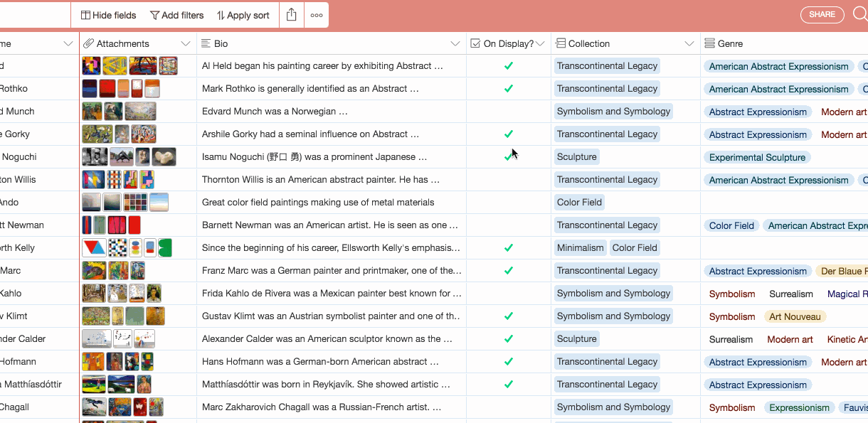
Task: Select bio cell 'Marc Zakharovich Chagall'
Action: click(332, 407)
